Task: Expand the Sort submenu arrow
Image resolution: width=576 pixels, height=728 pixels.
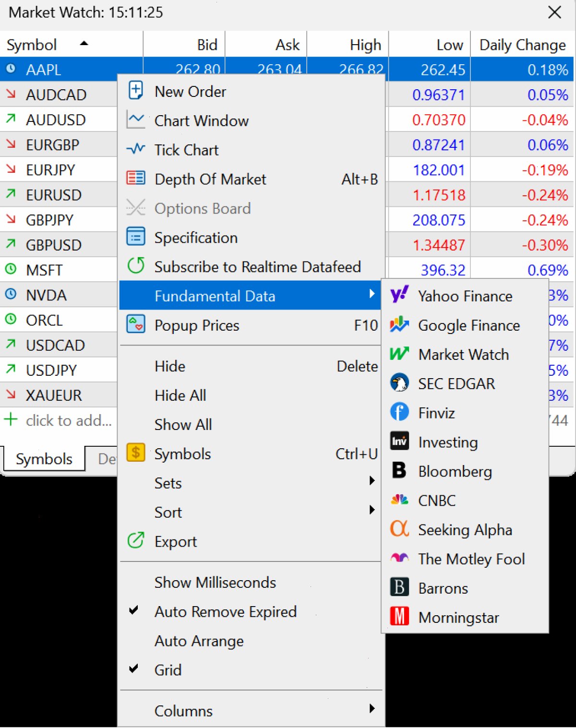Action: (x=372, y=511)
